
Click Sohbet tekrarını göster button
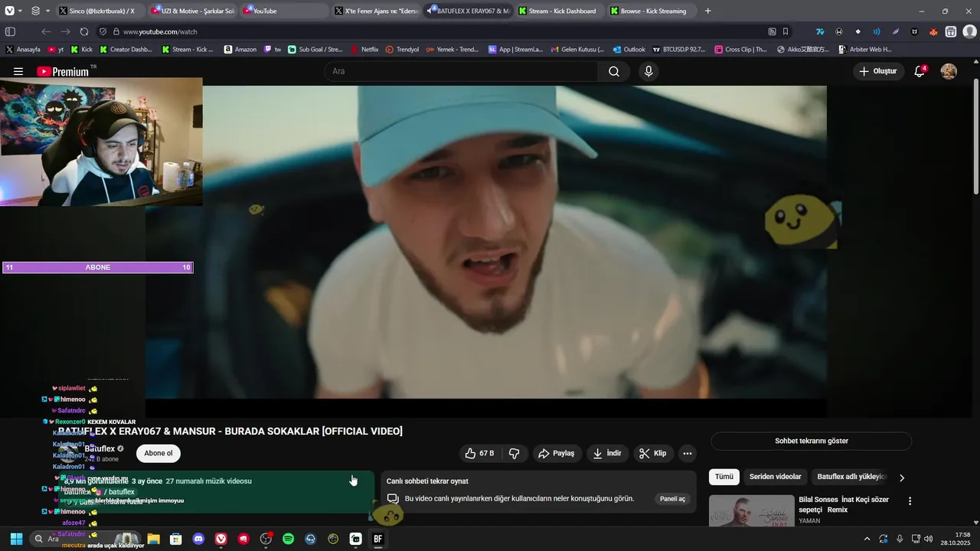812,441
